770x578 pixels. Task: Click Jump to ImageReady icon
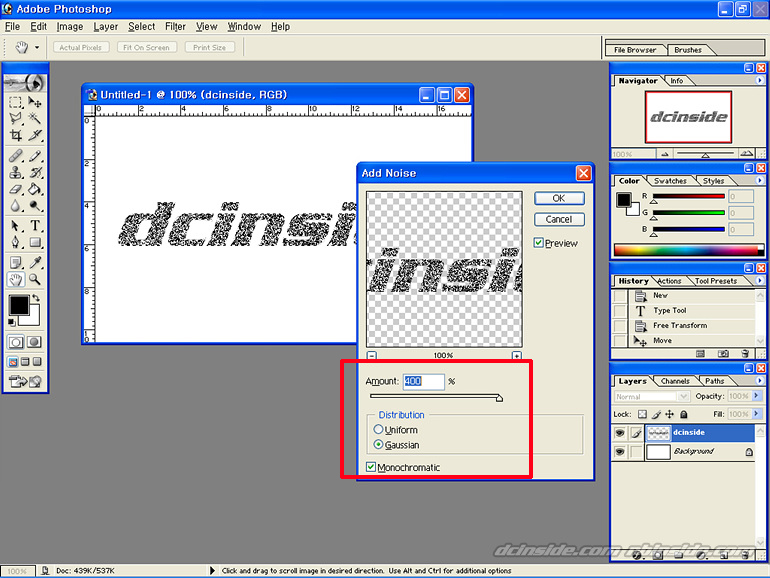coord(25,382)
